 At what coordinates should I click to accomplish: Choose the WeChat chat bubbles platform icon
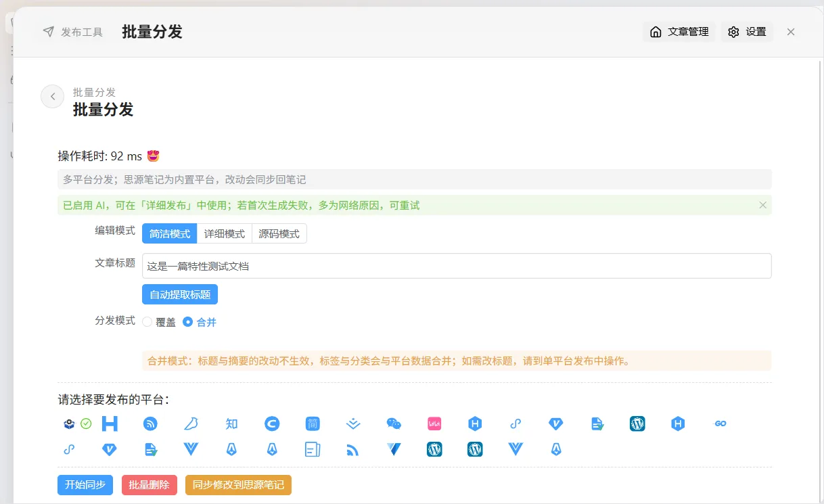pos(394,423)
